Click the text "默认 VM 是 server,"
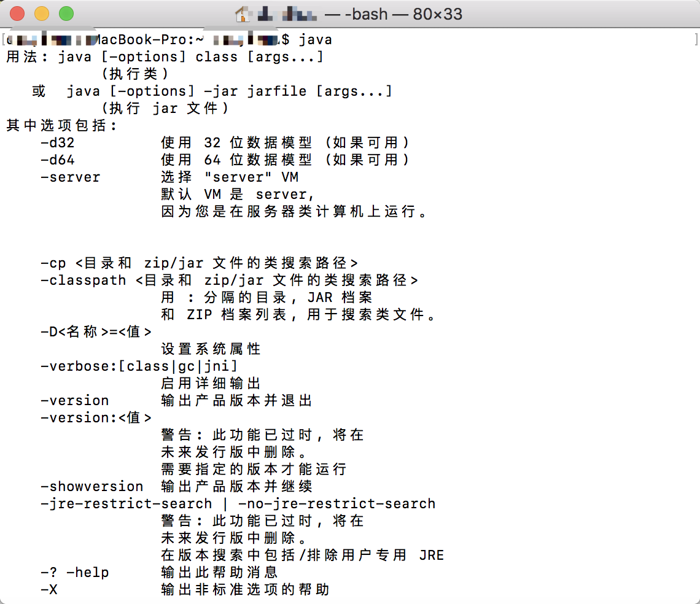Viewport: 700px width, 604px height. click(x=238, y=195)
